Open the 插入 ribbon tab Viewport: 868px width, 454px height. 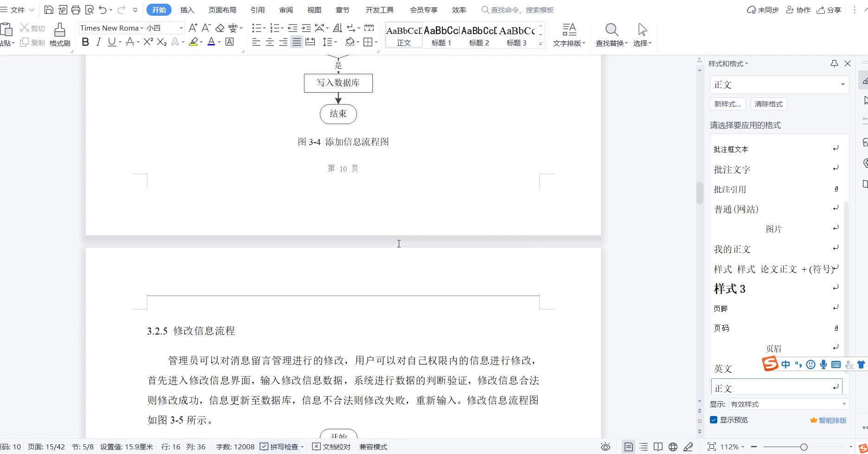(187, 10)
